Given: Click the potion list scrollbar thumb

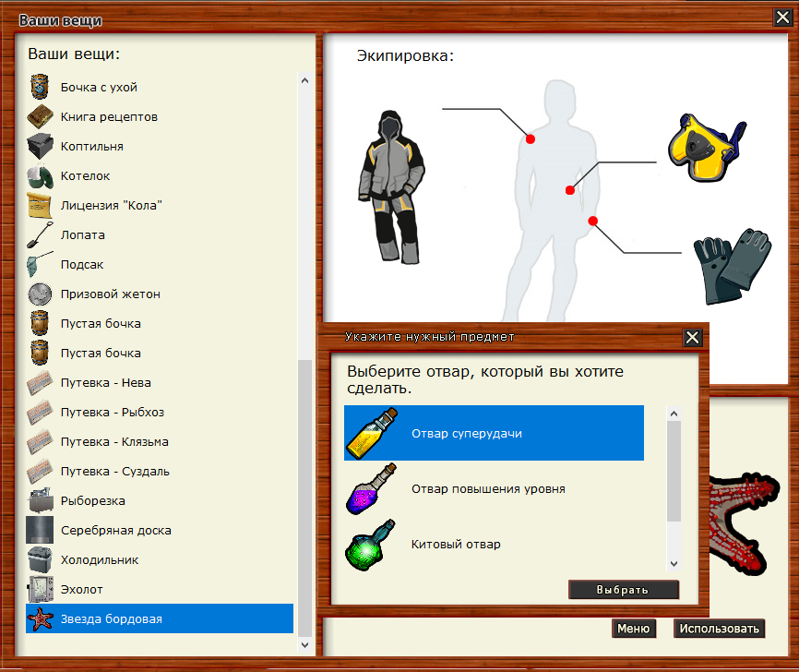Looking at the screenshot, I should pyautogui.click(x=674, y=471).
